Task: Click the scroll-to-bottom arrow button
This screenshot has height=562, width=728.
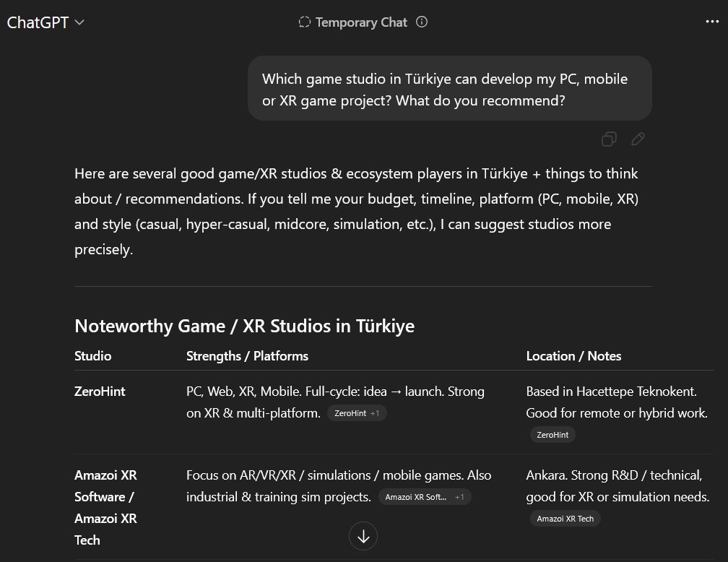Action: click(363, 537)
